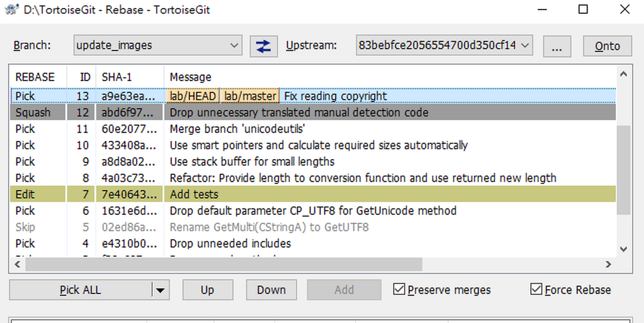
Task: Open the Branch dropdown showing update_images
Action: (x=158, y=46)
